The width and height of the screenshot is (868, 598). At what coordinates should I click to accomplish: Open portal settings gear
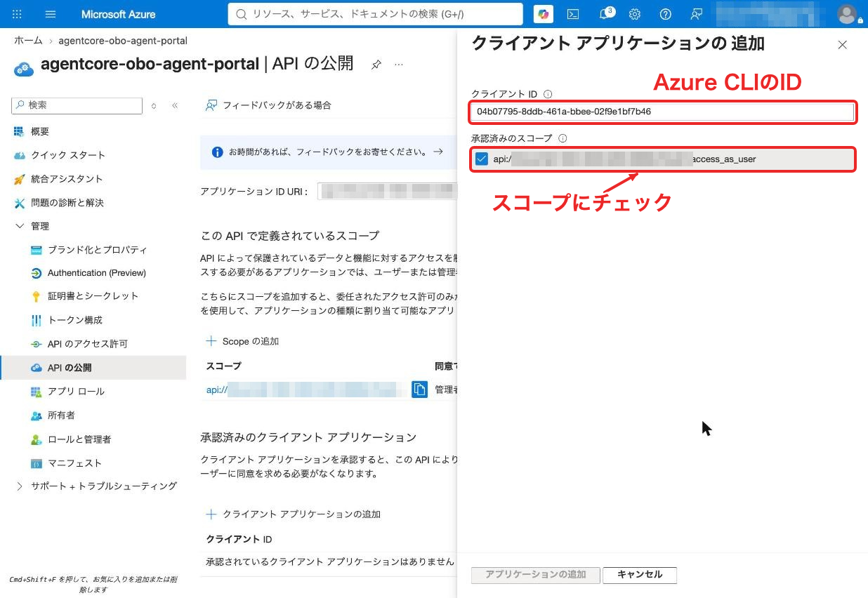click(x=635, y=14)
